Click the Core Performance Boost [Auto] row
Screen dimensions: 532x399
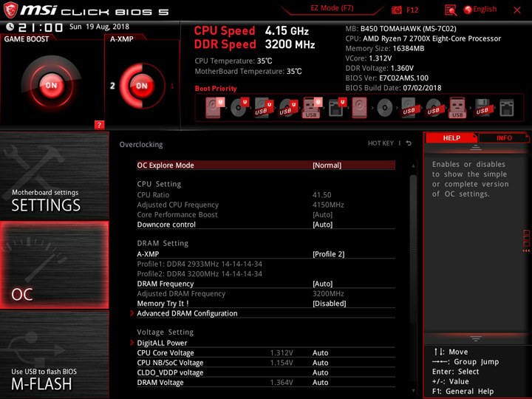click(x=266, y=215)
